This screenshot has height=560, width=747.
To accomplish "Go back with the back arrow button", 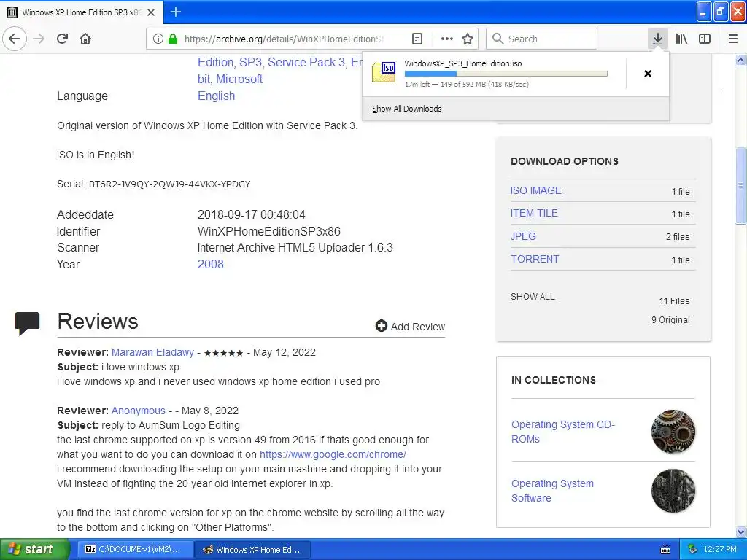I will [x=15, y=39].
